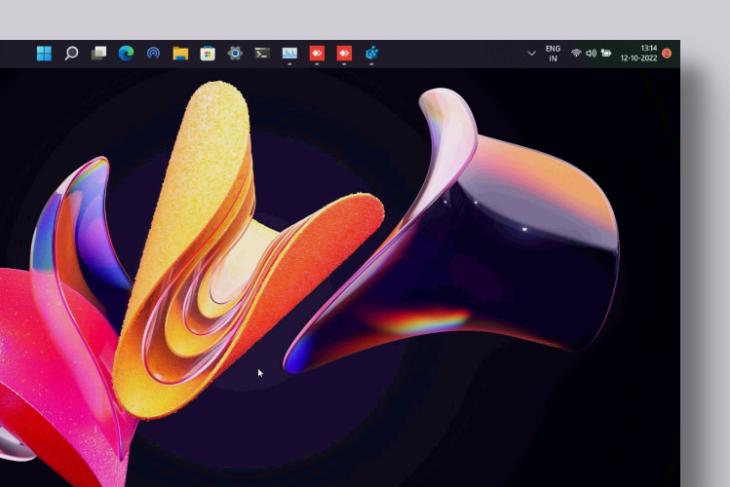Image resolution: width=730 pixels, height=487 pixels.
Task: Click the red notification badge by clock
Action: 667,54
